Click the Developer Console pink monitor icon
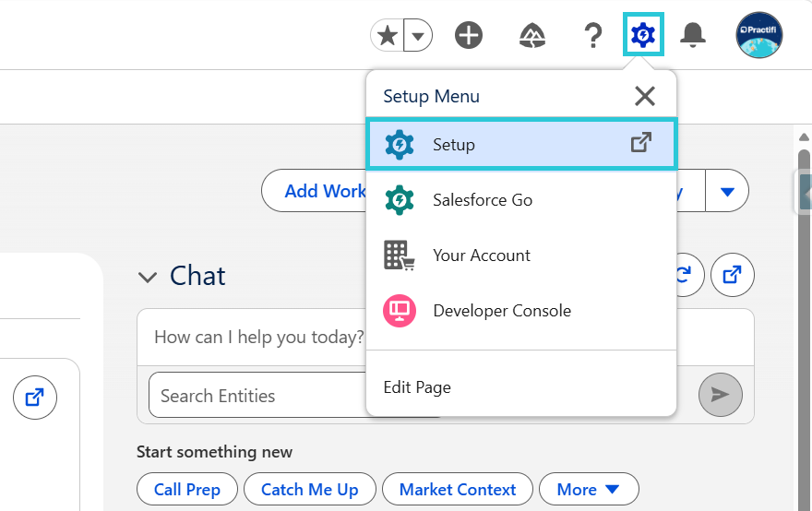The image size is (812, 511). (x=400, y=311)
